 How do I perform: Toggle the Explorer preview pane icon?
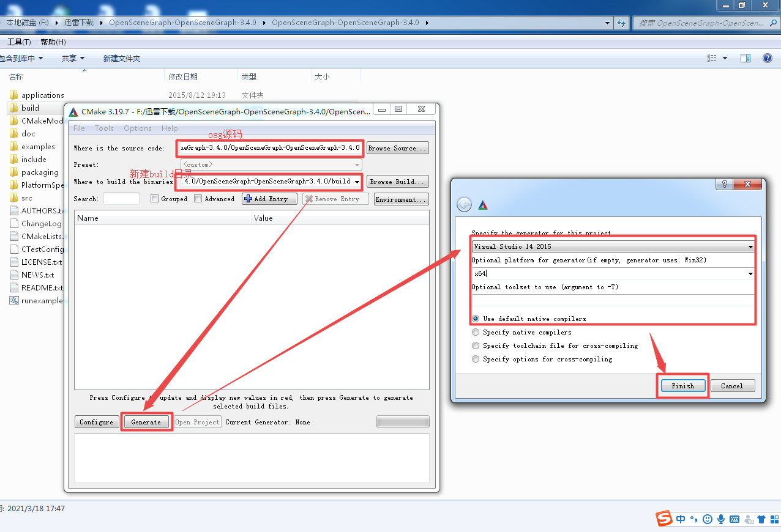click(745, 58)
